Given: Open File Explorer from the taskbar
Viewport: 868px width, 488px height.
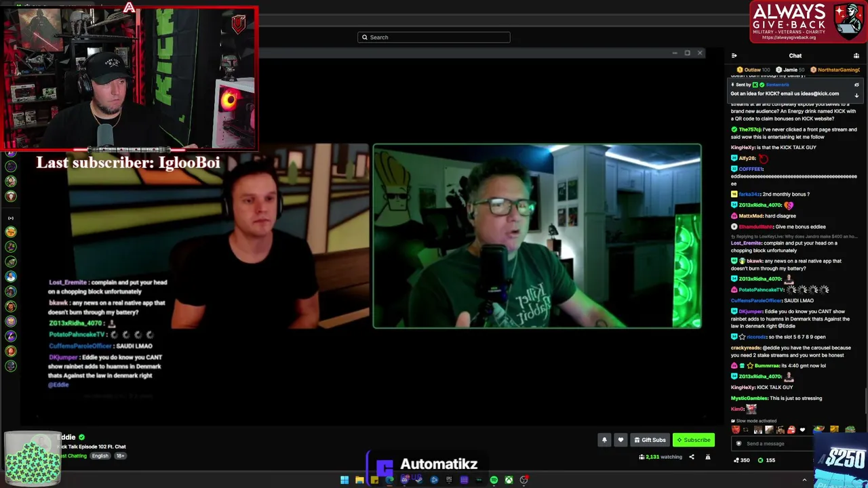Looking at the screenshot, I should (359, 480).
